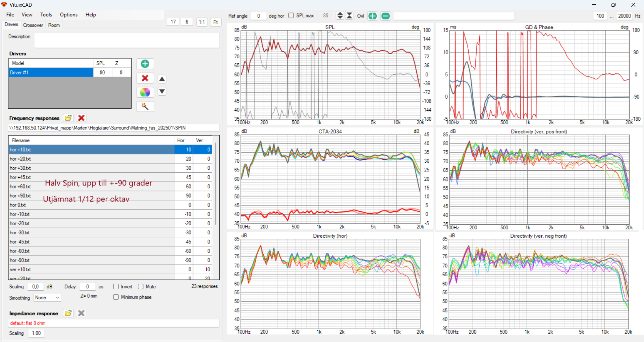Click the SPL max value field
644x342 pixels.
coord(326,16)
